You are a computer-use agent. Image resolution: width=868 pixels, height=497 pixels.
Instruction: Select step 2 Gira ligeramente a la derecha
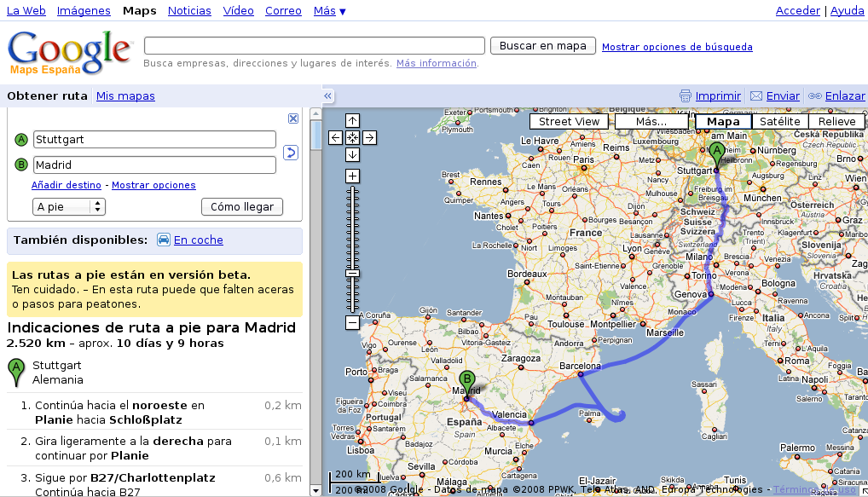155,448
